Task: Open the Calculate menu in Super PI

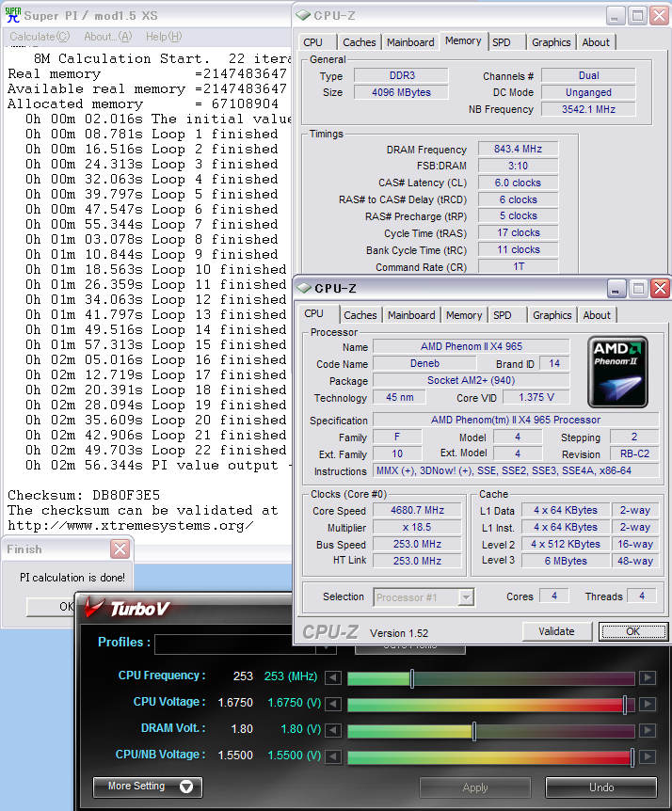Action: 40,36
